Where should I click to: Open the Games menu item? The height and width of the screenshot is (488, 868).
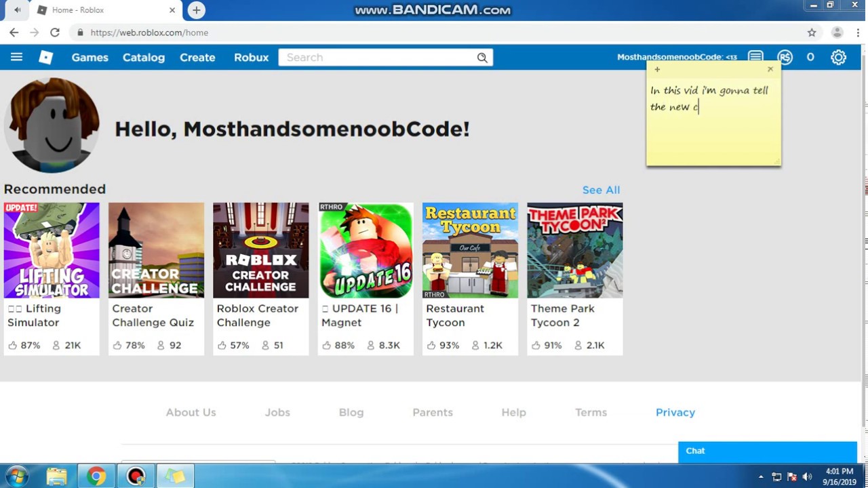pyautogui.click(x=90, y=58)
